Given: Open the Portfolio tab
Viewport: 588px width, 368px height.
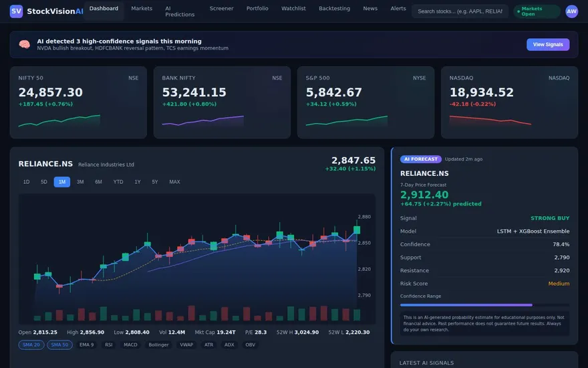Looking at the screenshot, I should [257, 8].
